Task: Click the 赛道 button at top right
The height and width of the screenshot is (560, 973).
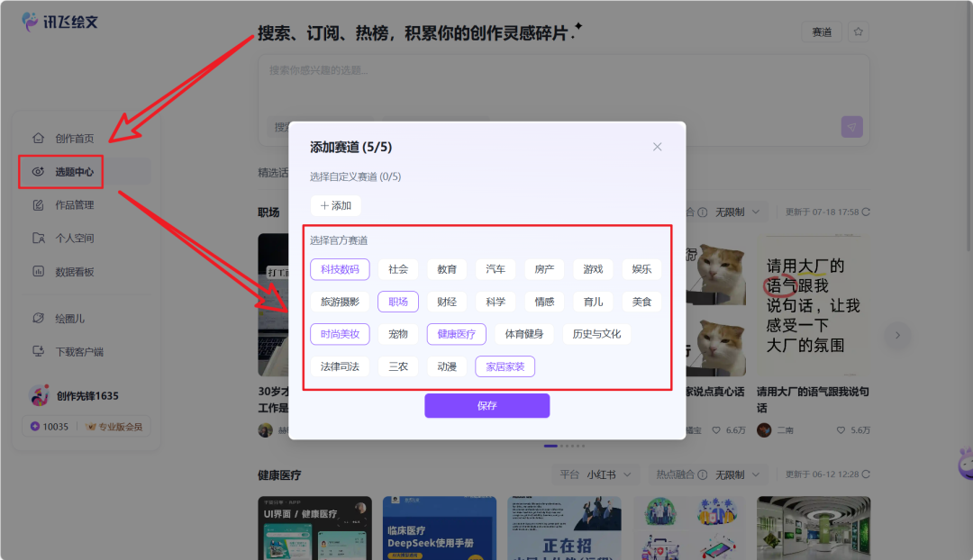Action: [822, 32]
